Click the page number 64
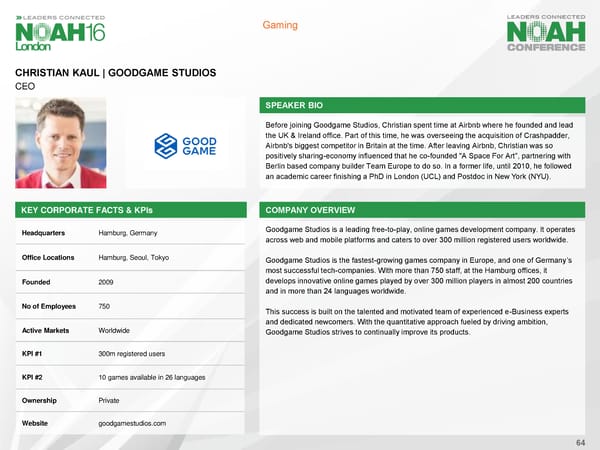 click(580, 439)
